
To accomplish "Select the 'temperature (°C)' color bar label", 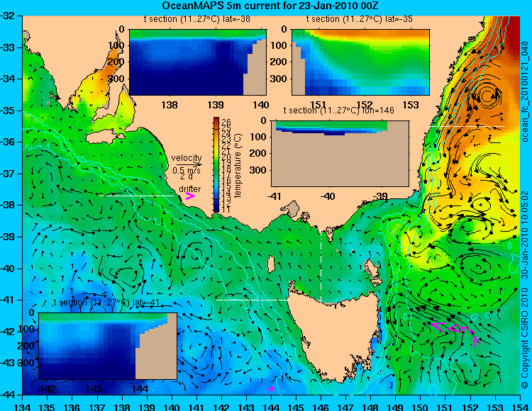I will point(238,165).
